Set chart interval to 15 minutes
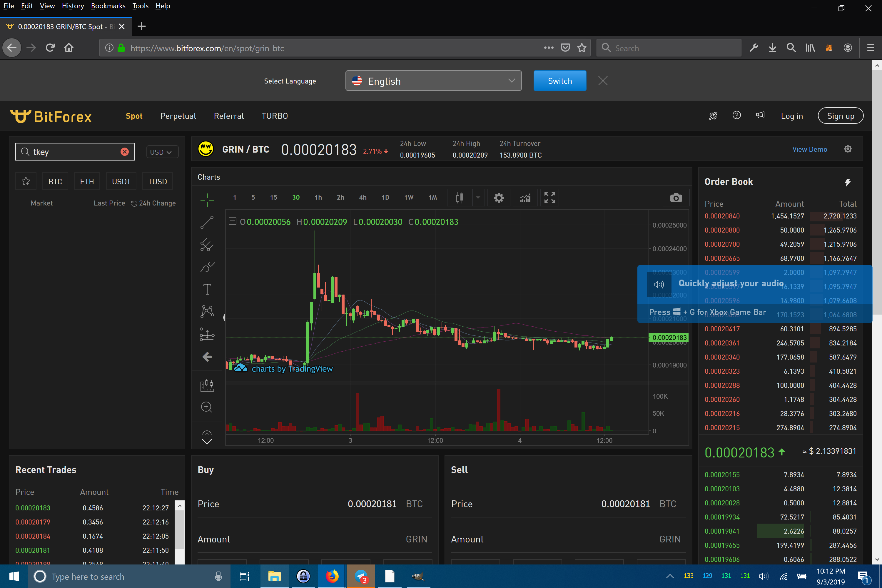Viewport: 882px width, 588px height. 274,198
